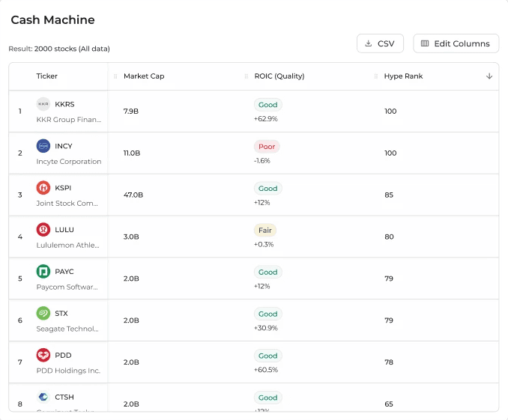The image size is (508, 420).
Task: Open the PDD ticker link
Action: pos(63,355)
